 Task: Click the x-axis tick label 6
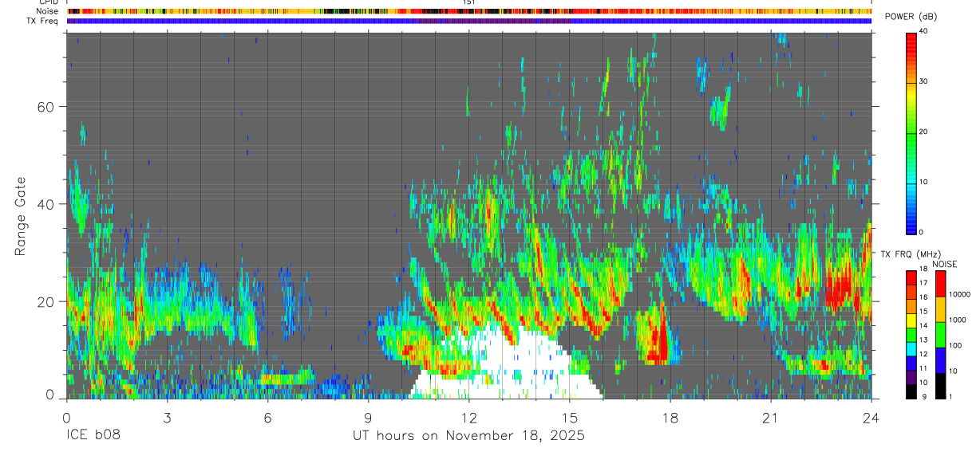point(267,418)
